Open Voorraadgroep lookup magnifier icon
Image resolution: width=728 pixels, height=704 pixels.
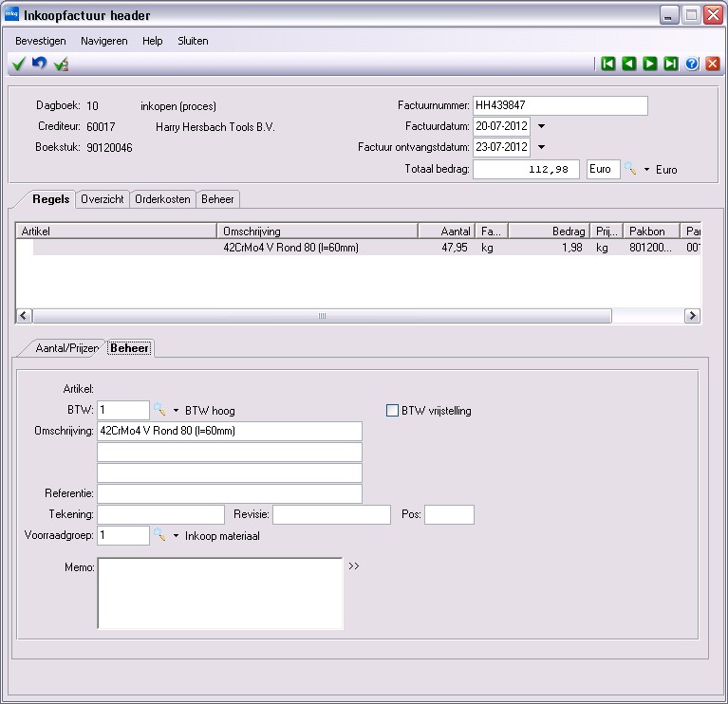(x=159, y=535)
